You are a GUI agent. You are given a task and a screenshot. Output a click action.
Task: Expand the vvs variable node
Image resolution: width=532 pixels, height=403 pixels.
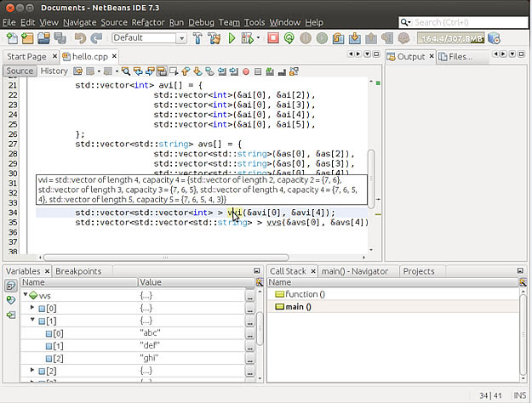coord(26,295)
